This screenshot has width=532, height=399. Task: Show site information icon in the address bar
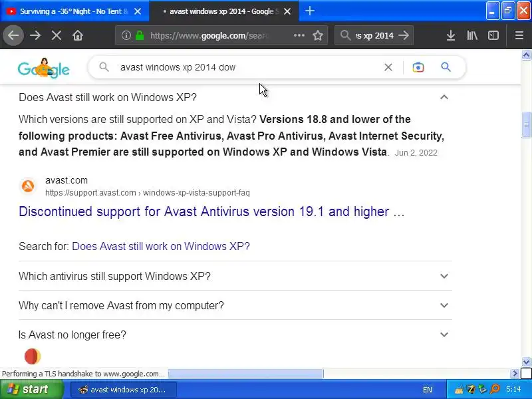(x=126, y=35)
